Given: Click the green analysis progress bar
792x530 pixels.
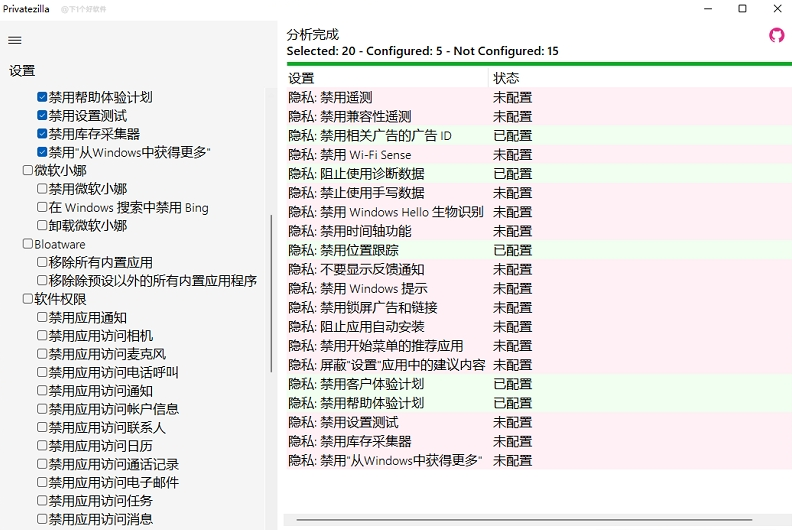Looking at the screenshot, I should (x=539, y=64).
